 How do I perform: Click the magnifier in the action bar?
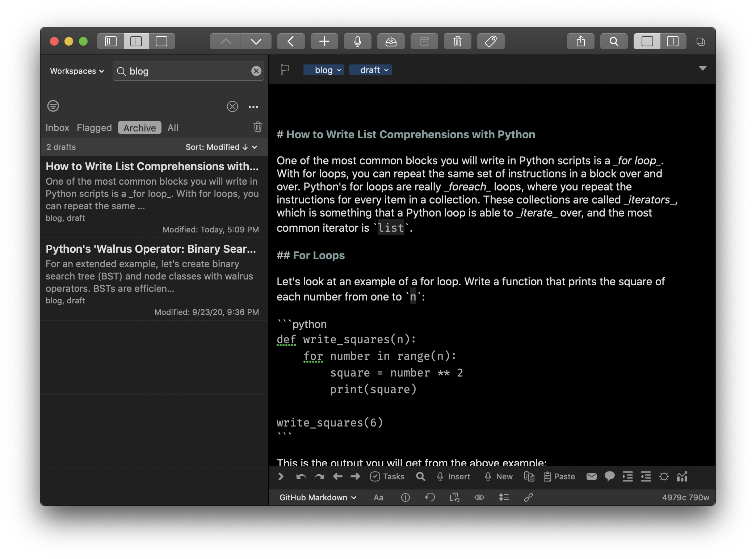point(420,476)
